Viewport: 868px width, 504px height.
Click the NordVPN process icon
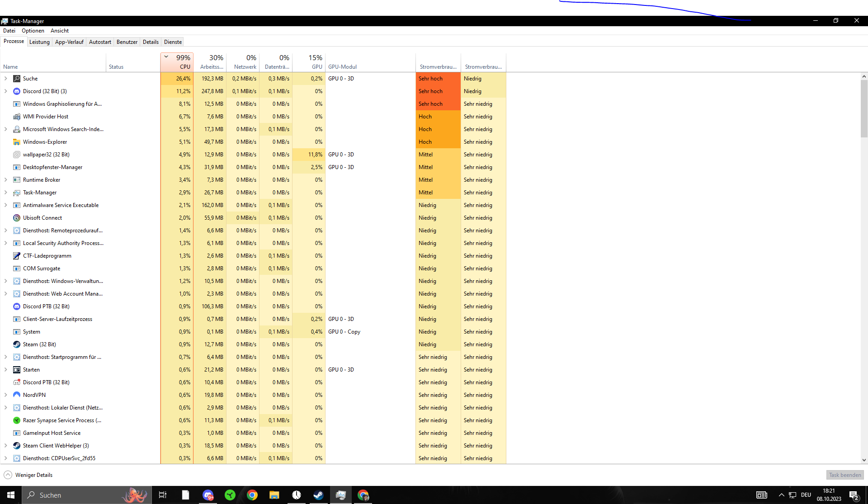pos(17,395)
